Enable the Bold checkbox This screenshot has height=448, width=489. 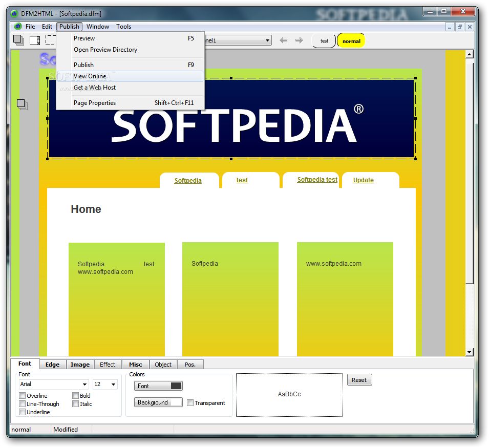tap(75, 396)
